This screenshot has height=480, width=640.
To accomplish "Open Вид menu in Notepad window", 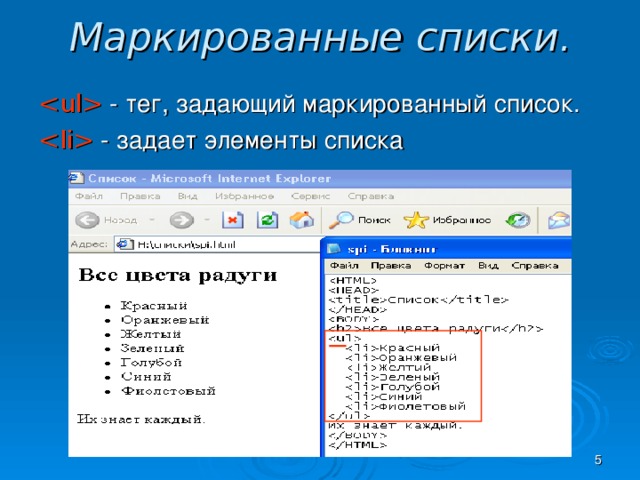I will pos(488,266).
